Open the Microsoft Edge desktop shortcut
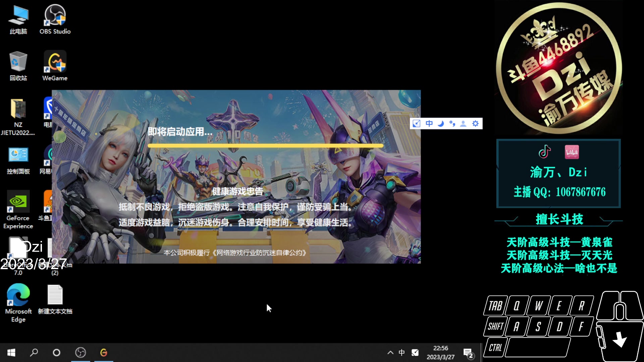The image size is (644, 362). point(18,303)
